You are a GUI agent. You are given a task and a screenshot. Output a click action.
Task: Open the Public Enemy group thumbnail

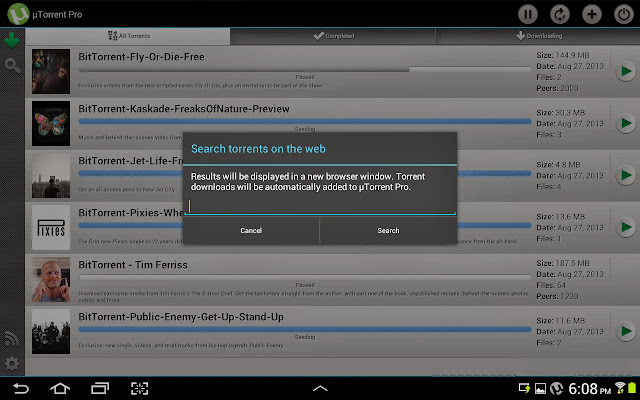pyautogui.click(x=51, y=331)
